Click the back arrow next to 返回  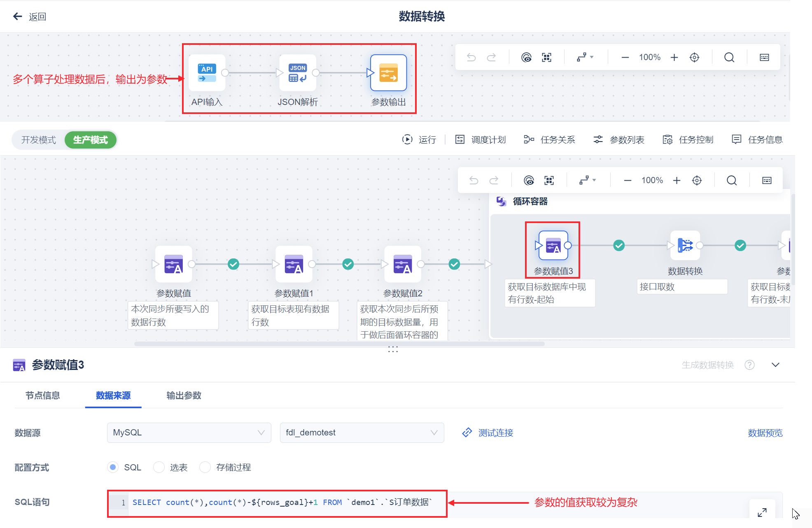point(17,16)
